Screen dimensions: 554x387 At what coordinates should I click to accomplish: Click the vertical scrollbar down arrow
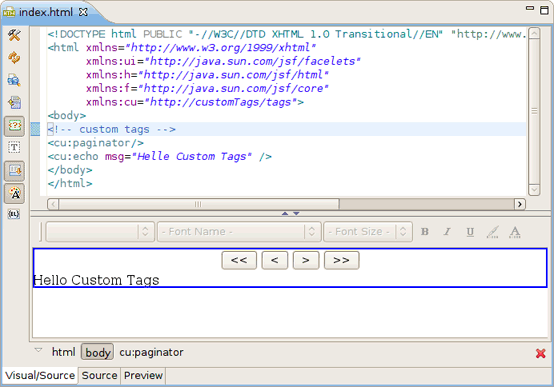[x=534, y=190]
